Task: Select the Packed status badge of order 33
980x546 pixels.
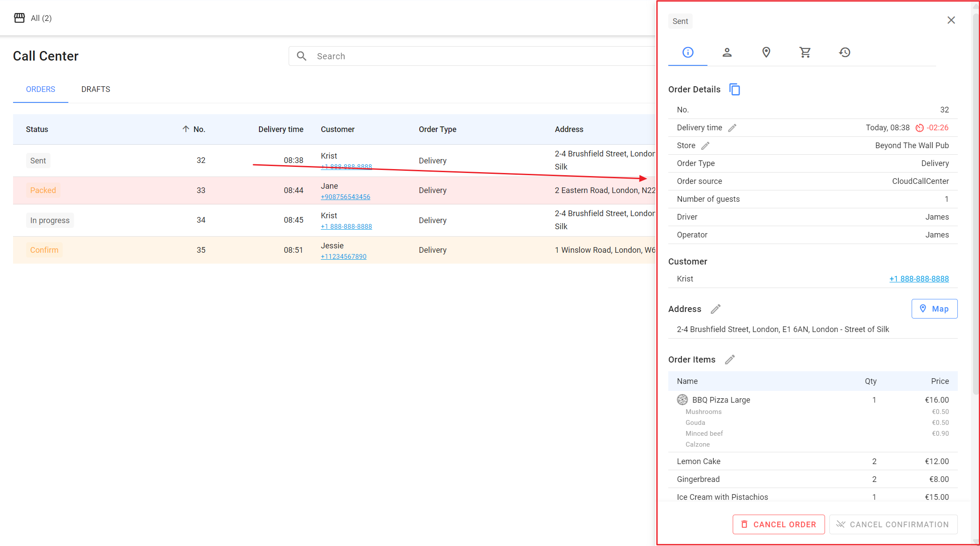Action: pos(43,190)
